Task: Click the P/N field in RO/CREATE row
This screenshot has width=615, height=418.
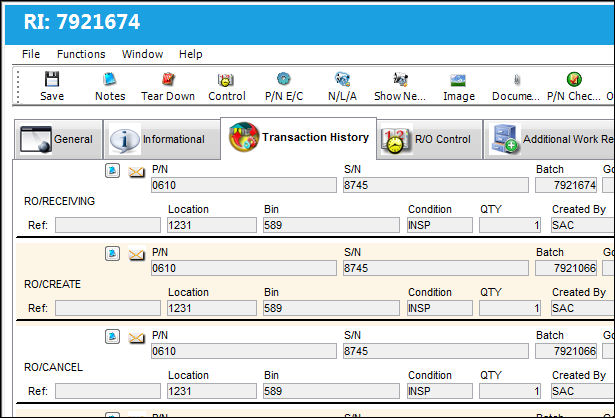Action: (x=244, y=268)
